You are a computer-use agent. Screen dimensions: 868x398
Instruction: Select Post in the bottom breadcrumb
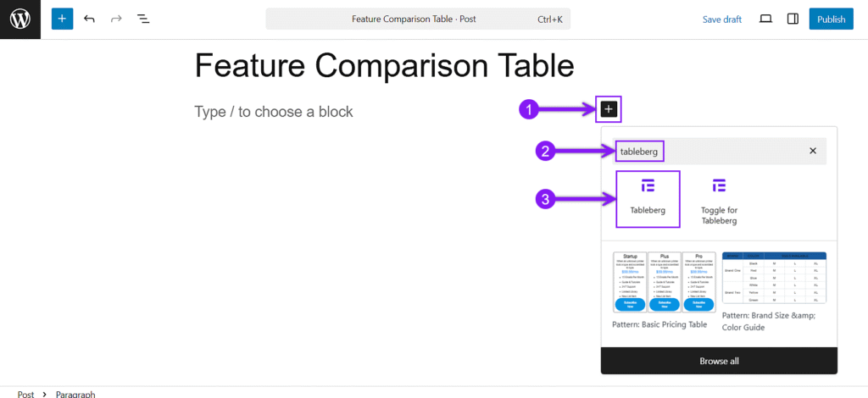tap(25, 394)
